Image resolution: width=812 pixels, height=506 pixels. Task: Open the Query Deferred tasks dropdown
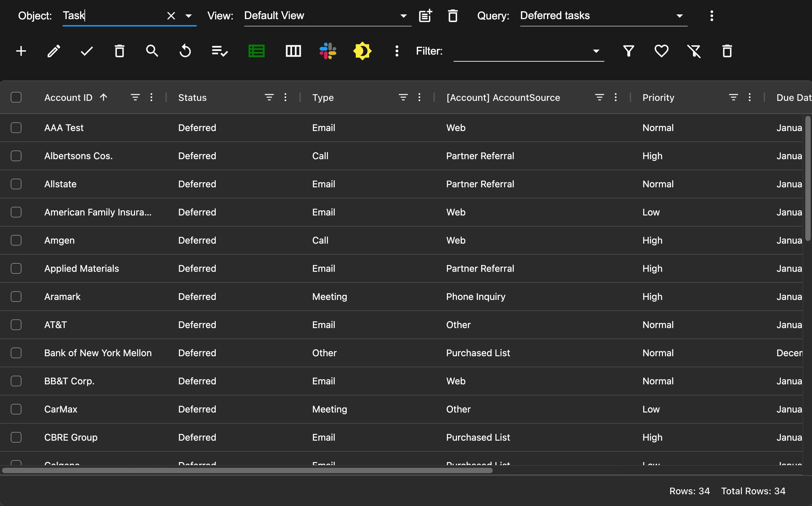click(679, 16)
